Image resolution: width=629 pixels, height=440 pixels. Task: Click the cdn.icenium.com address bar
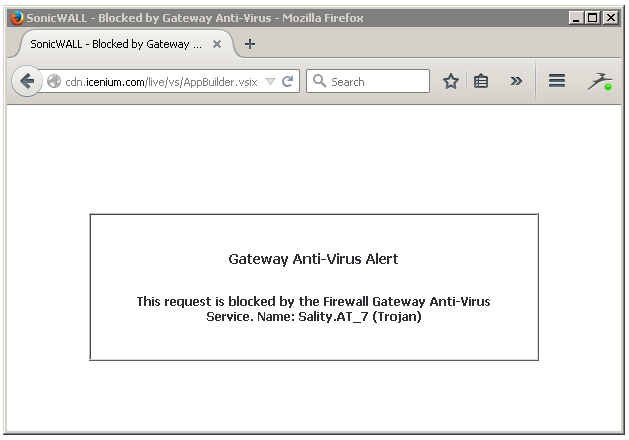tap(161, 82)
